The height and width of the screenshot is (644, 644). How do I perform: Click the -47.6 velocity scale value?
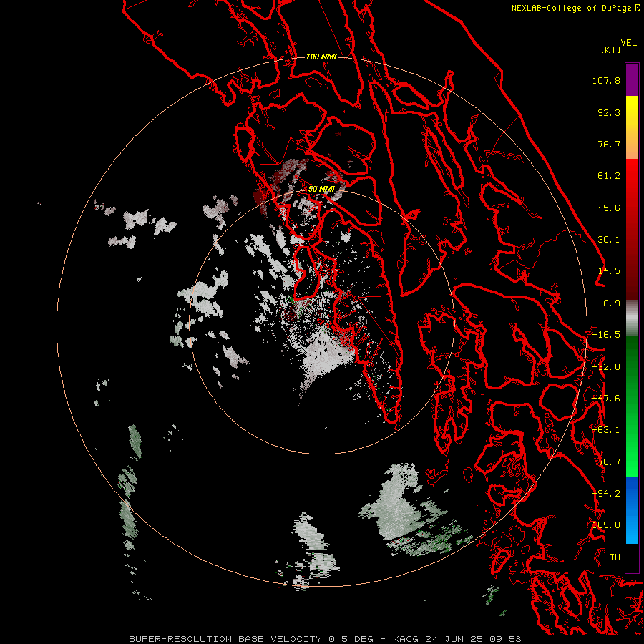(606, 399)
